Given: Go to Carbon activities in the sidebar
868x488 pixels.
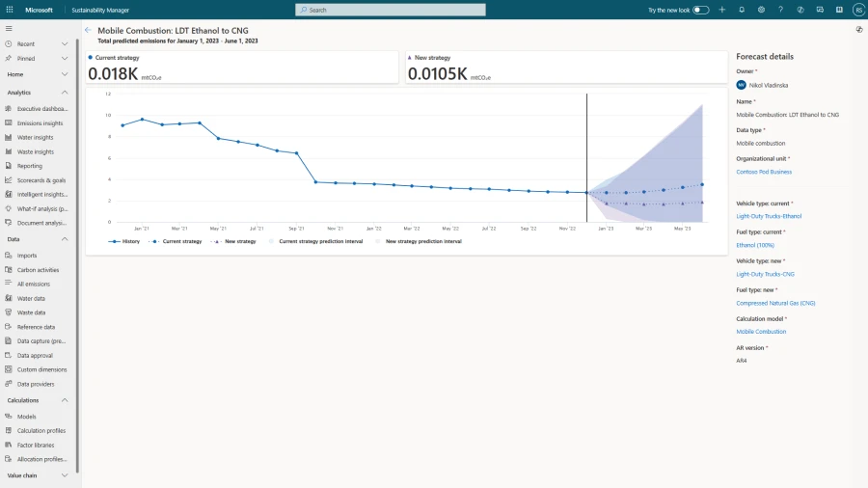Looking at the screenshot, I should tap(38, 270).
